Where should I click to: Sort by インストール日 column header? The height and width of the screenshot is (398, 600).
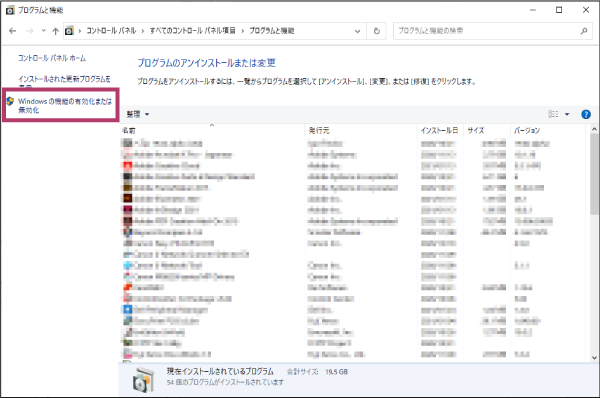pos(440,130)
